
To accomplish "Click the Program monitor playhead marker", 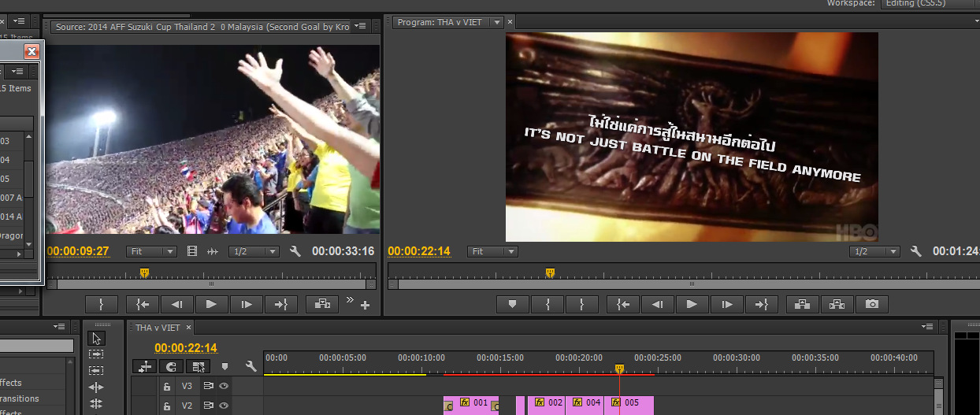I will [x=550, y=272].
